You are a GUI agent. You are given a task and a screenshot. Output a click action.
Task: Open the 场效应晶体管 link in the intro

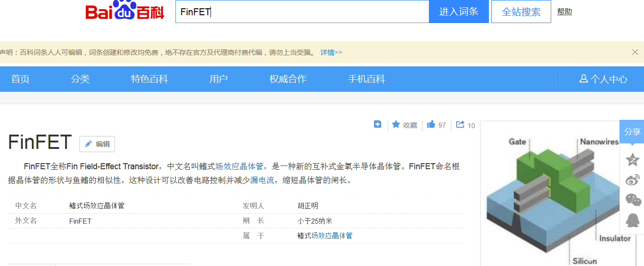pyautogui.click(x=239, y=166)
